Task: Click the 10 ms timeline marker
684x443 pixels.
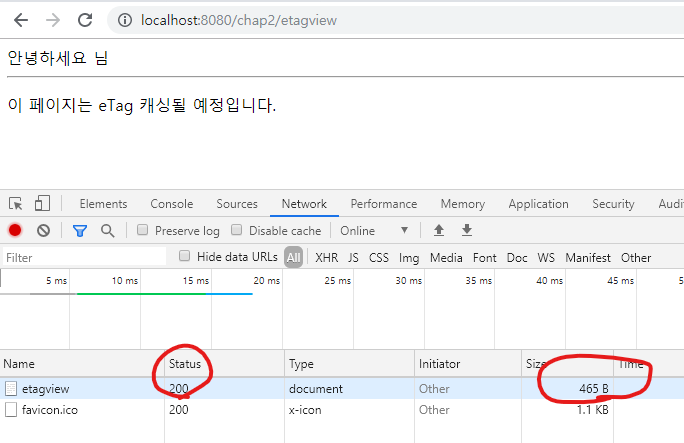Action: pos(125,281)
